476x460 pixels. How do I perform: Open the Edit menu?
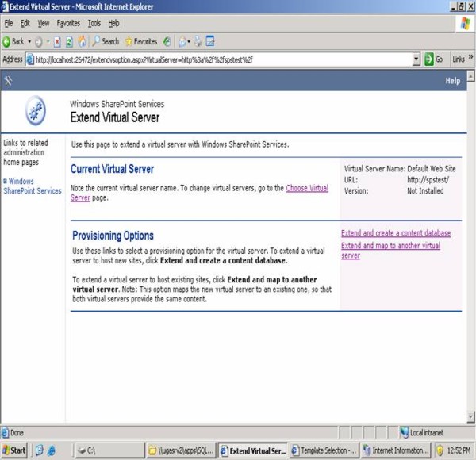click(25, 23)
